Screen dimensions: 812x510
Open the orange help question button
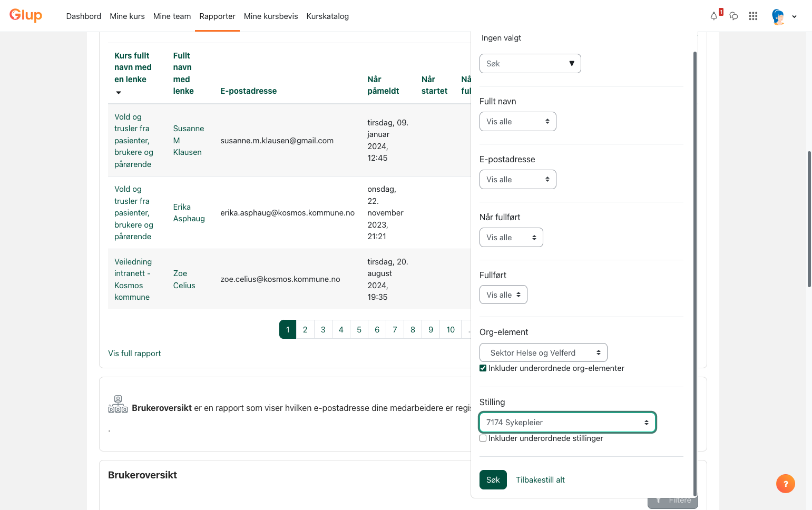click(785, 484)
